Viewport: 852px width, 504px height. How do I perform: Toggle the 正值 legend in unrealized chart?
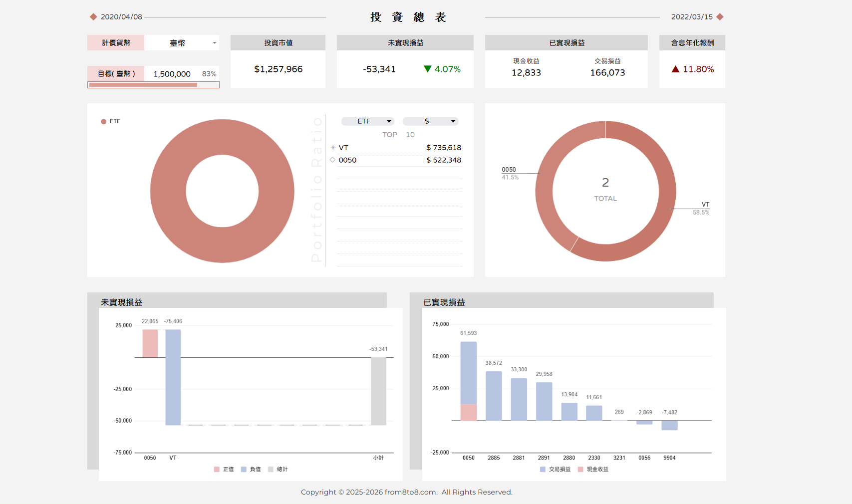[x=224, y=469]
